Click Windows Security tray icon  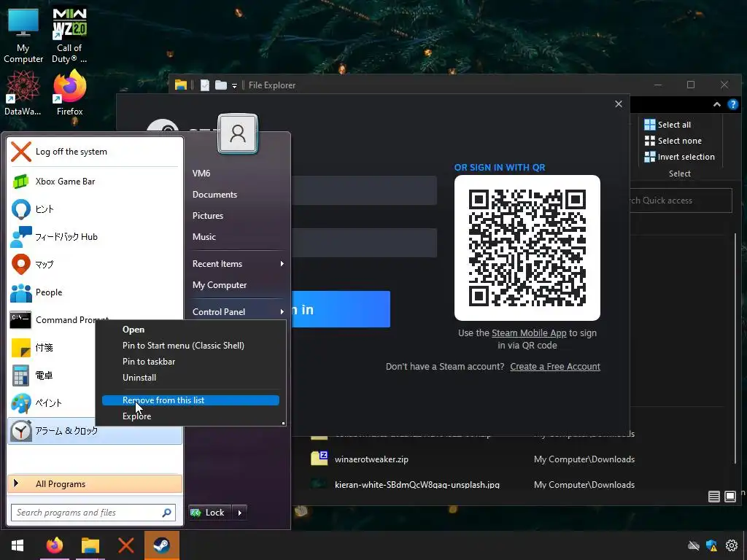tap(712, 545)
